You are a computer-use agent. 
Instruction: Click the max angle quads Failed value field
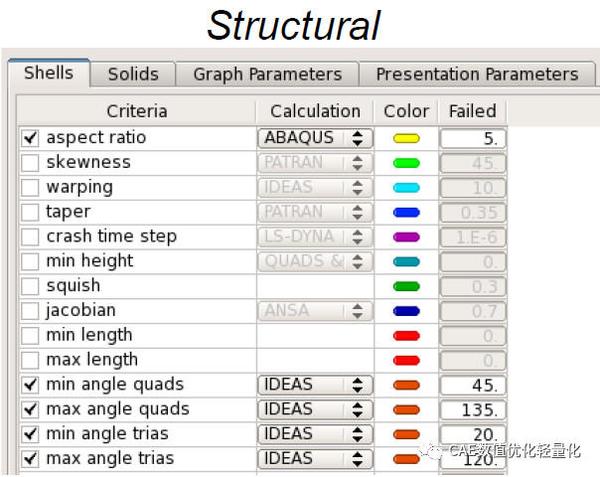[x=473, y=409]
